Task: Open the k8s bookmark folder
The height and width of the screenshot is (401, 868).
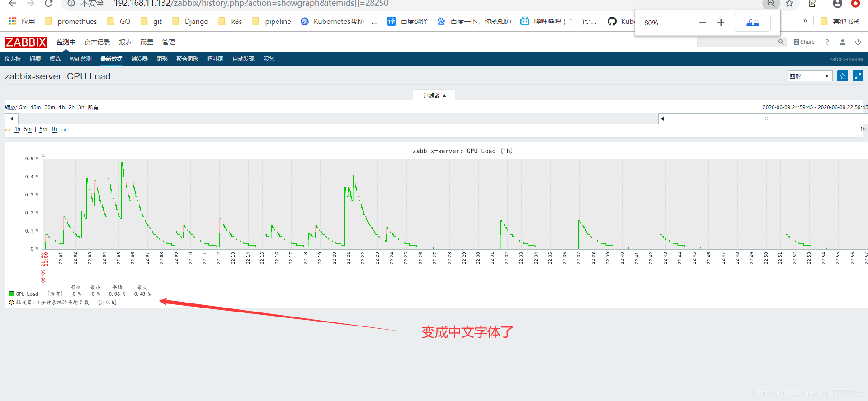Action: coord(230,21)
